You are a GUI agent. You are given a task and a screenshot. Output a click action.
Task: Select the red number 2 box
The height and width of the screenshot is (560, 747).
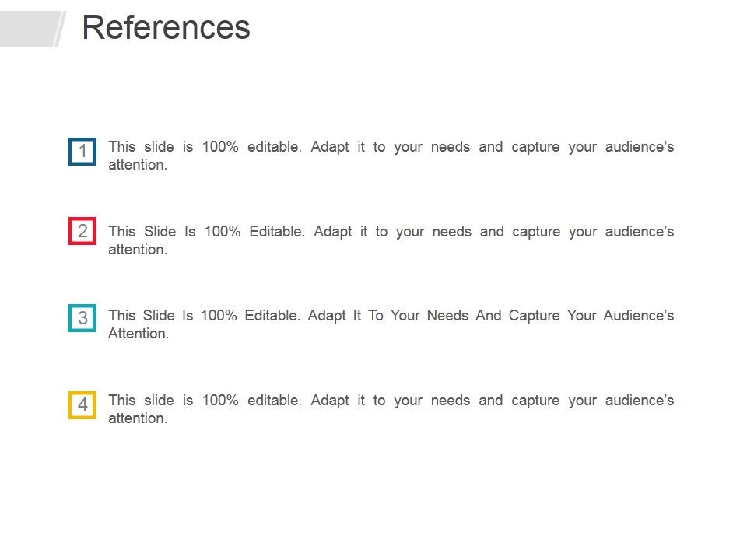[x=82, y=231]
